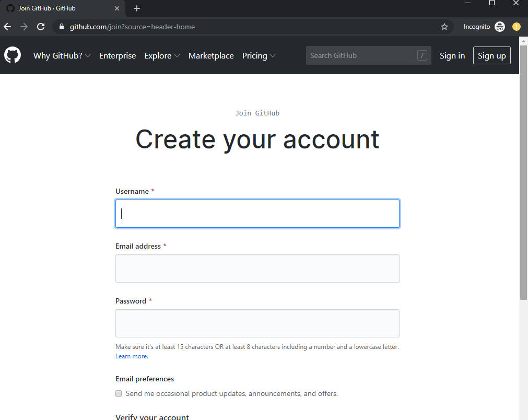Open a new browser tab
Image resolution: width=528 pixels, height=420 pixels.
pyautogui.click(x=137, y=8)
